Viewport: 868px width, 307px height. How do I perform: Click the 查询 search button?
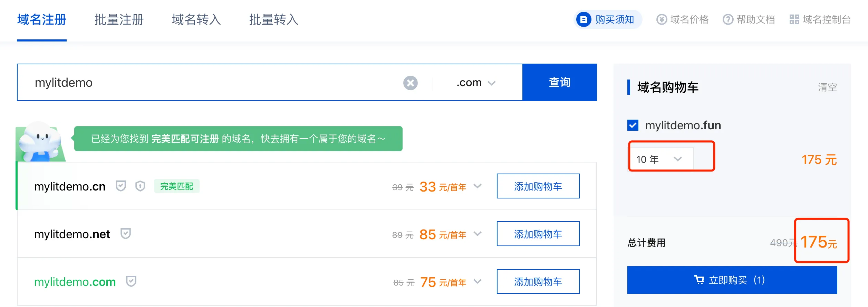(x=559, y=82)
